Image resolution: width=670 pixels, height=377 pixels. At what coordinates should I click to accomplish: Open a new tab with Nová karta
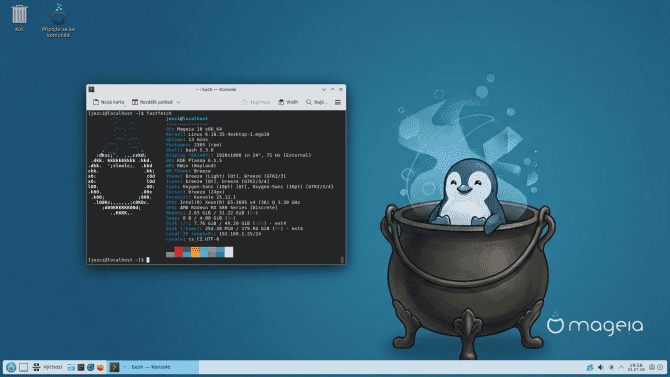tap(109, 102)
